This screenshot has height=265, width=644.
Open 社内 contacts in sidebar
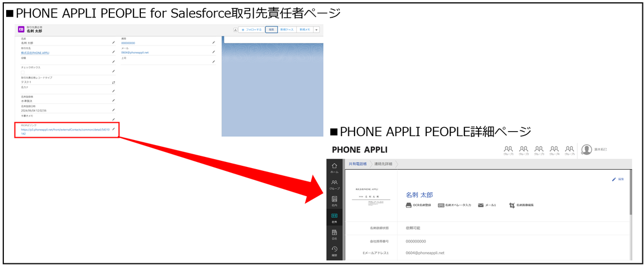334,201
